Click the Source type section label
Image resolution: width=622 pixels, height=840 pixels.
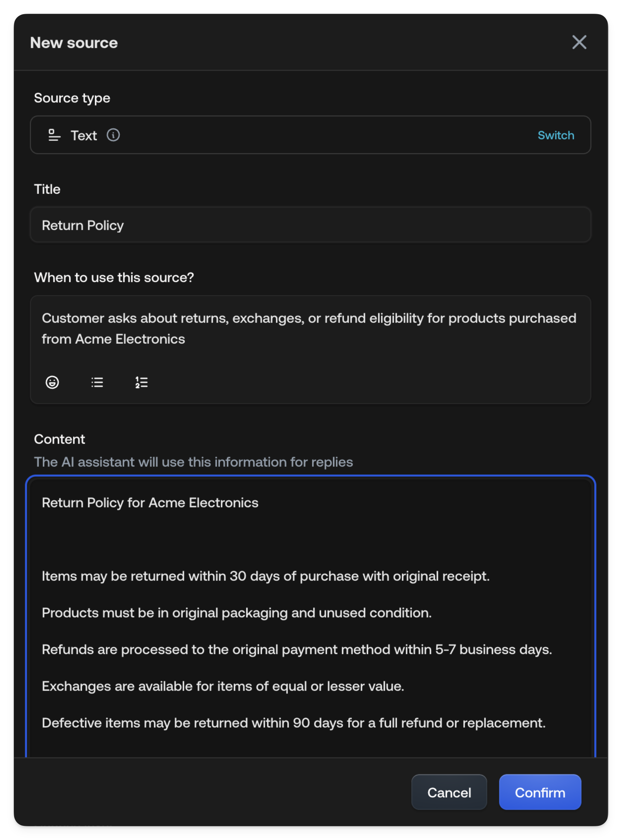click(72, 98)
